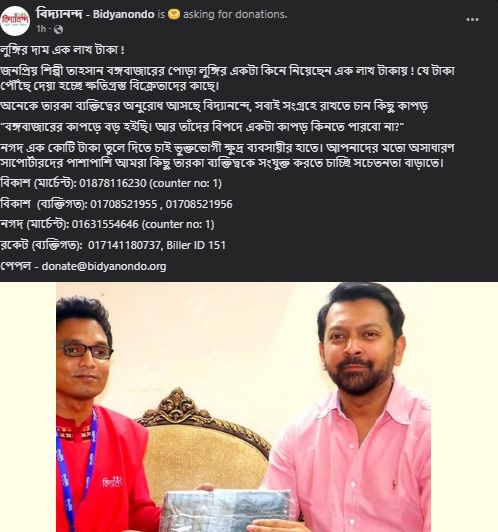Select the bKash merchant number 01878116230
Screen dimensions: 498x532
pyautogui.click(x=113, y=183)
